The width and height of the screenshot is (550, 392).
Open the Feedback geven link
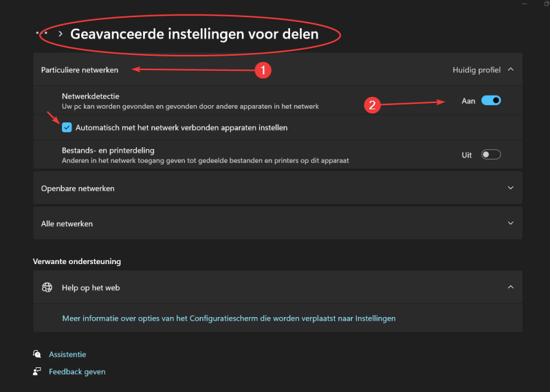click(x=77, y=371)
